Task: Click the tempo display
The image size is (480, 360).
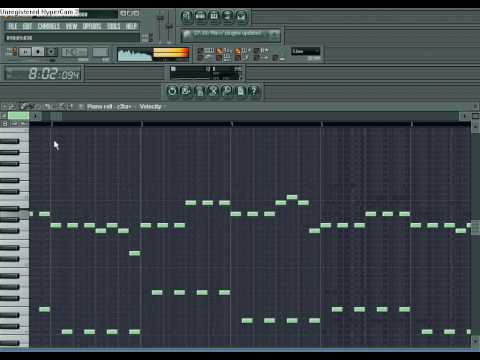Action: [74, 52]
